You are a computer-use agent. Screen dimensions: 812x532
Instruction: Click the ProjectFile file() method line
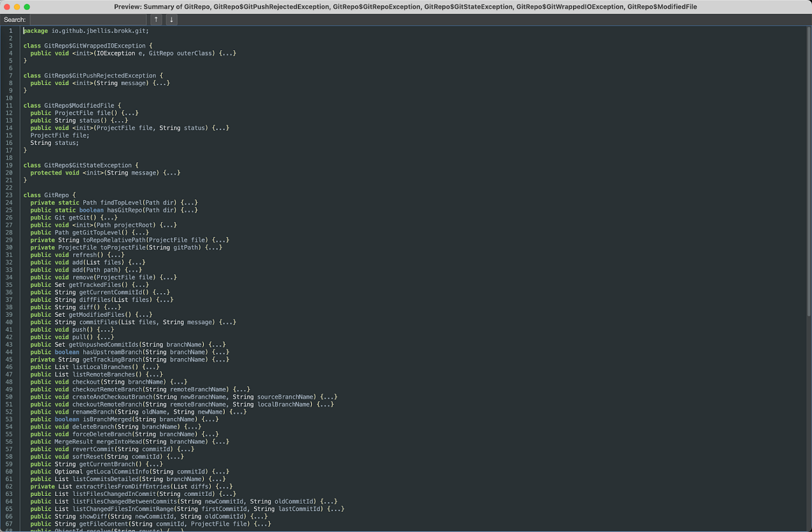[84, 113]
